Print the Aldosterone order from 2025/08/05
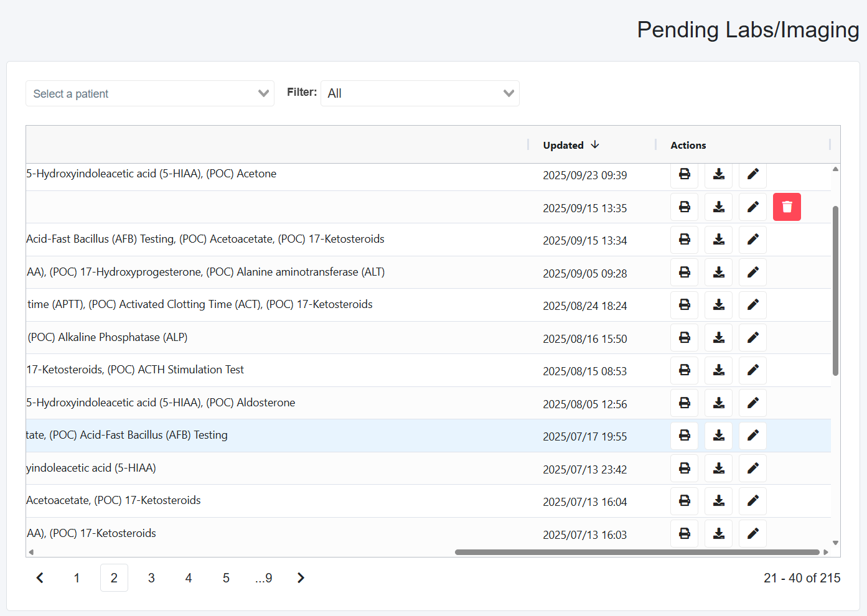 coord(684,403)
